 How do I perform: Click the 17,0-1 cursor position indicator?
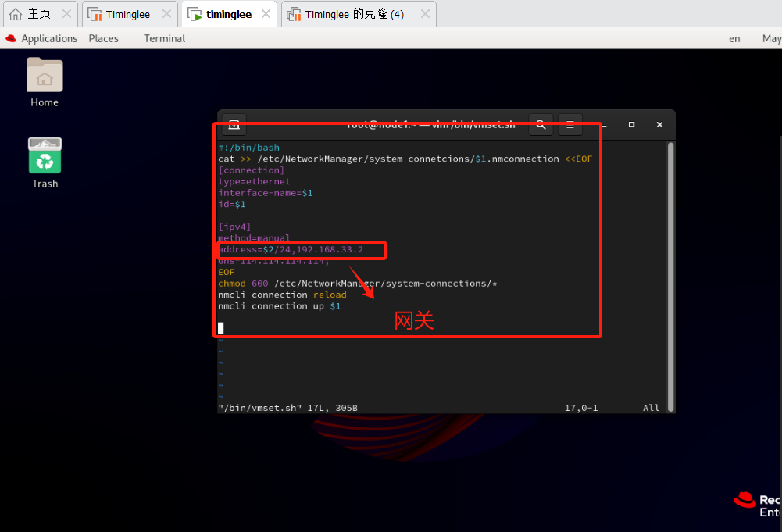(x=581, y=408)
